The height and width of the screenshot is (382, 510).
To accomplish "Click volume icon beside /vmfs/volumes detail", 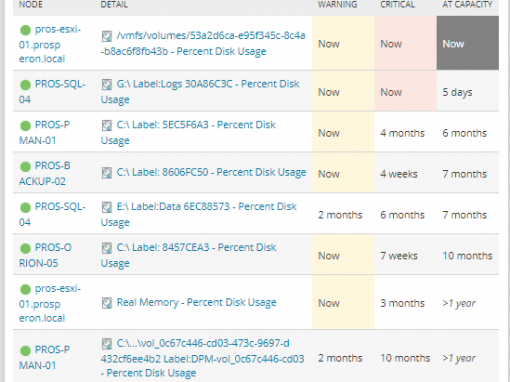I will pyautogui.click(x=107, y=36).
